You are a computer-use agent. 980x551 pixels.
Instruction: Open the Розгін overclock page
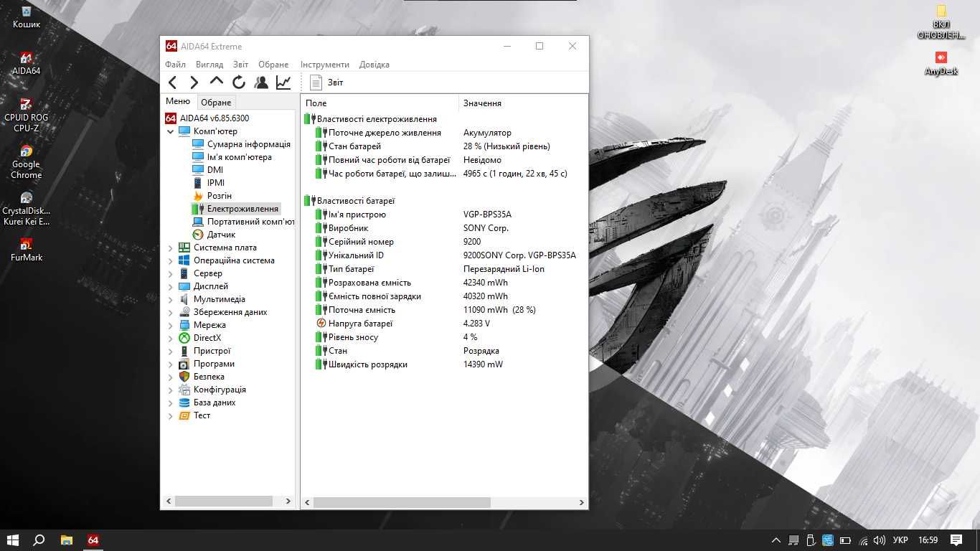[x=219, y=196]
